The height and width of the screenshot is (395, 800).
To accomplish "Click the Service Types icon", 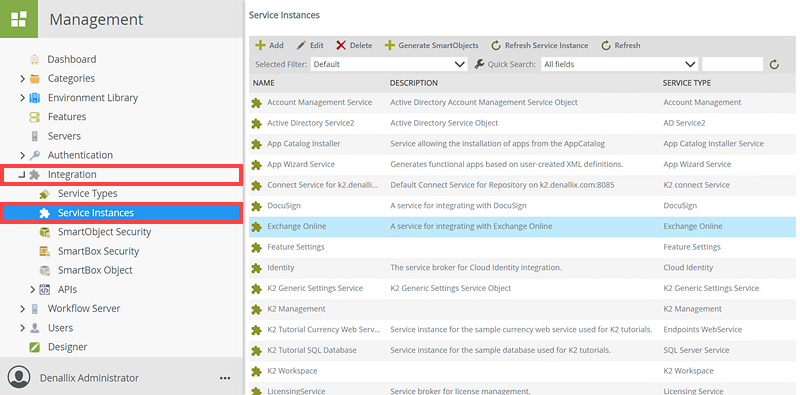I will (44, 194).
